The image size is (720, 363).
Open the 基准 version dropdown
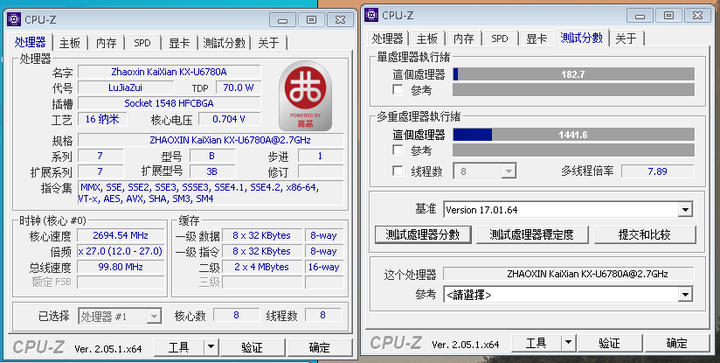[568, 210]
